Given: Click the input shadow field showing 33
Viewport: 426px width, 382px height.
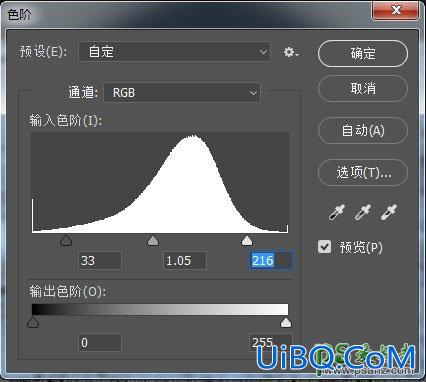Looking at the screenshot, I should pos(100,260).
